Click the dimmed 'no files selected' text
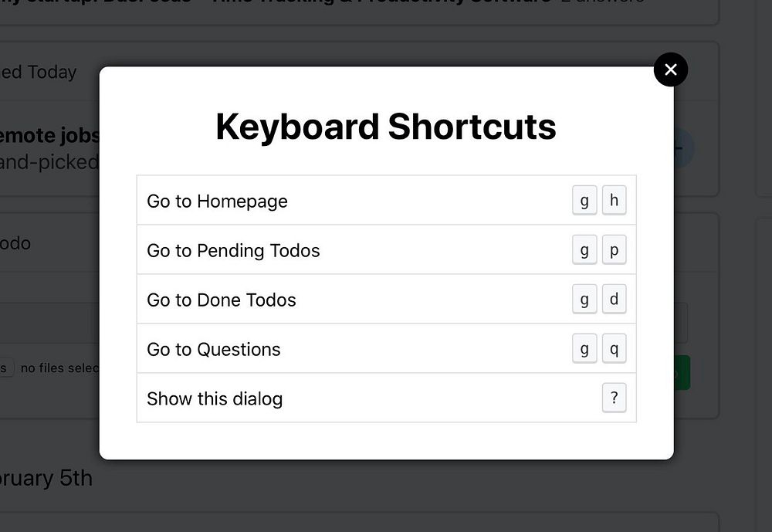772x532 pixels. coord(59,368)
